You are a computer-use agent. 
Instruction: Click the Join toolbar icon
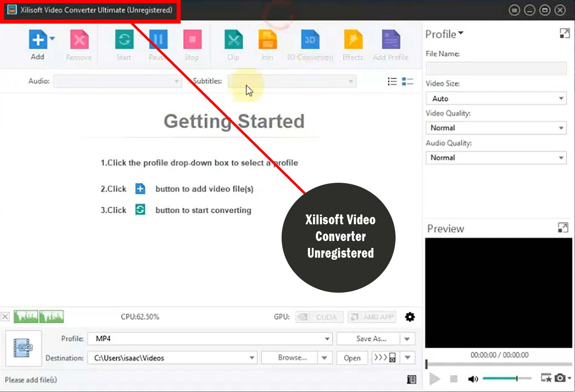[267, 40]
